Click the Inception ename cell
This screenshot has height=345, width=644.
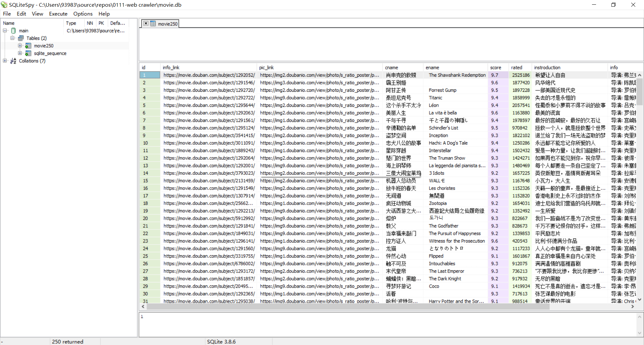[455, 135]
